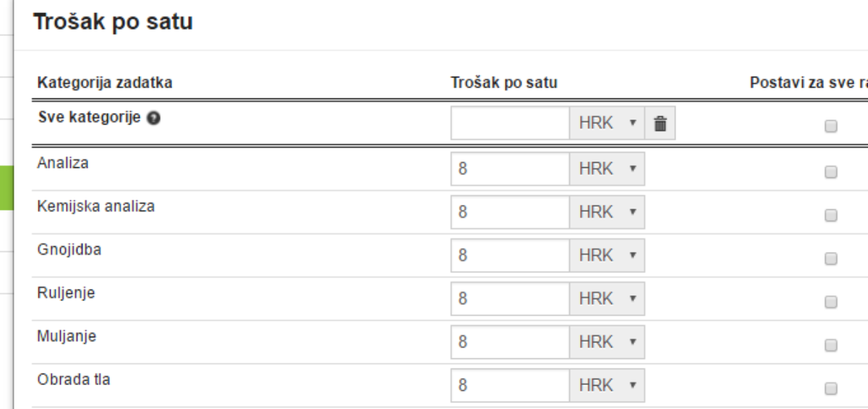Change the currency for Gnojidba
The image size is (868, 409).
607,256
